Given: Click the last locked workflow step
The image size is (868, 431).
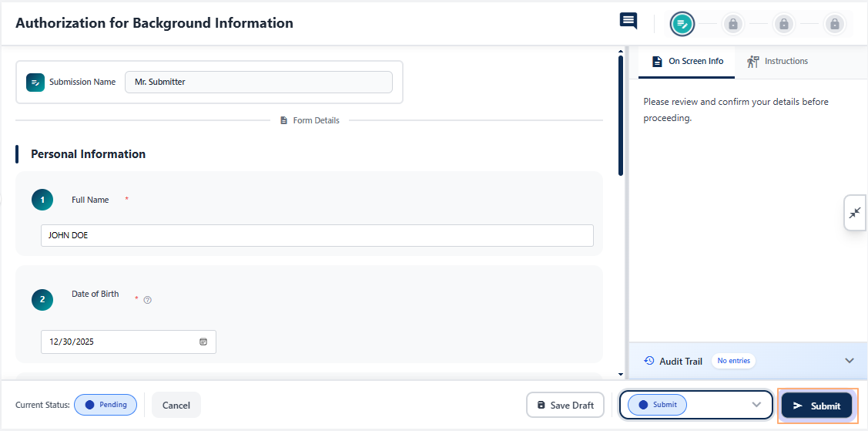Looking at the screenshot, I should pyautogui.click(x=835, y=24).
